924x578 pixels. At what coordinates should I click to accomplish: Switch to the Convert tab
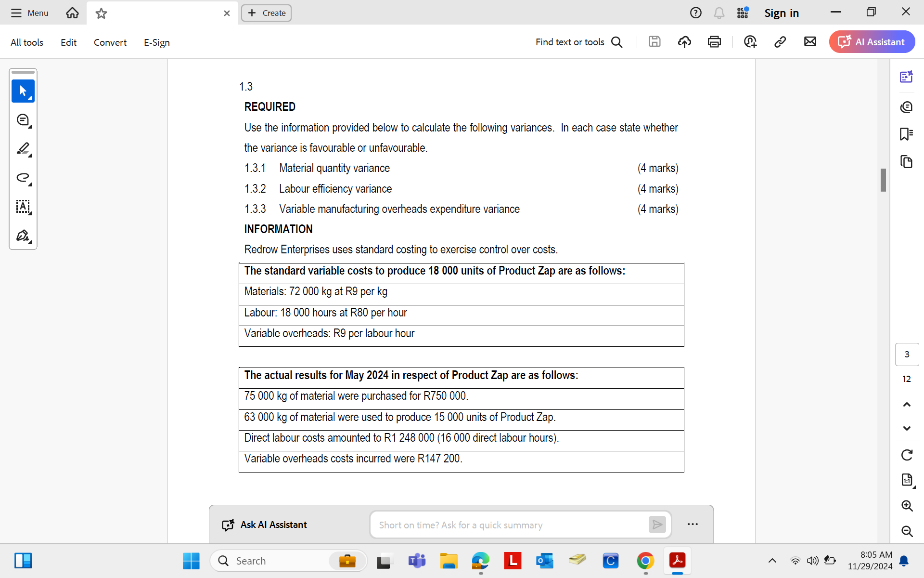pos(110,42)
